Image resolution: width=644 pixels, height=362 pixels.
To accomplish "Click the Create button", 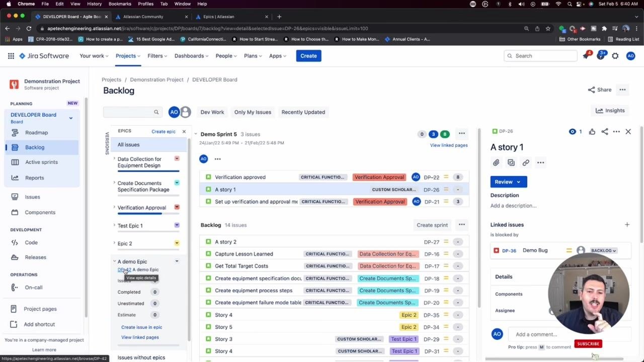I will [308, 56].
